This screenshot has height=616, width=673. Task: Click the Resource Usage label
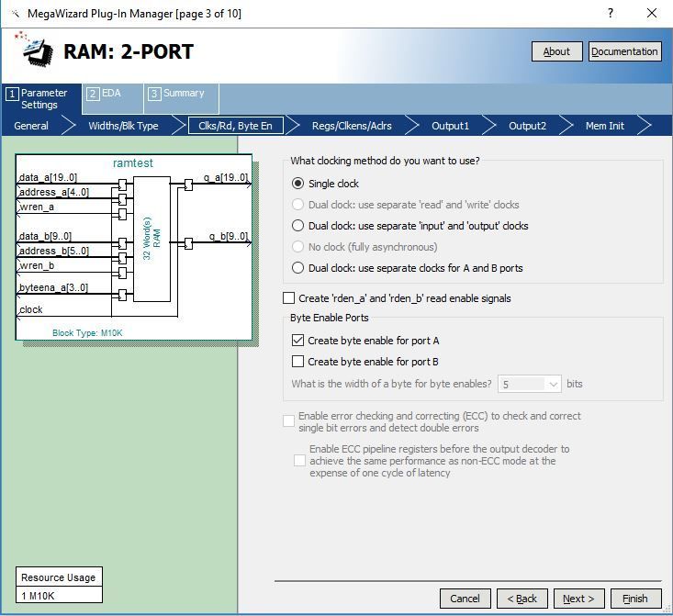pyautogui.click(x=59, y=577)
